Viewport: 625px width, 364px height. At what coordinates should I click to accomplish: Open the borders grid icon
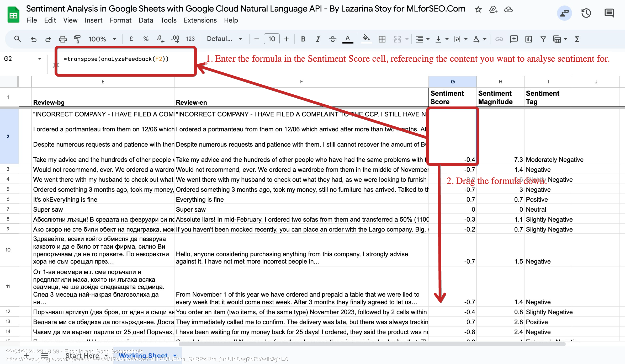382,39
